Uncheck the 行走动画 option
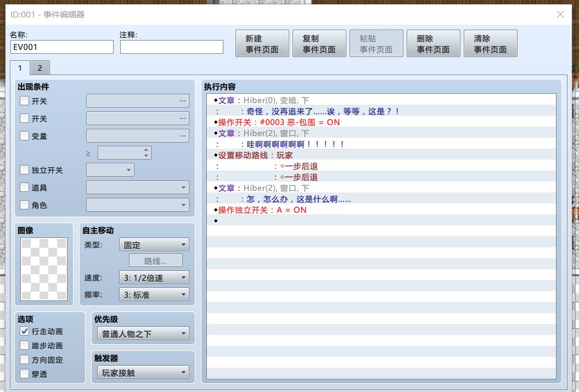The height and width of the screenshot is (392, 579). (24, 331)
